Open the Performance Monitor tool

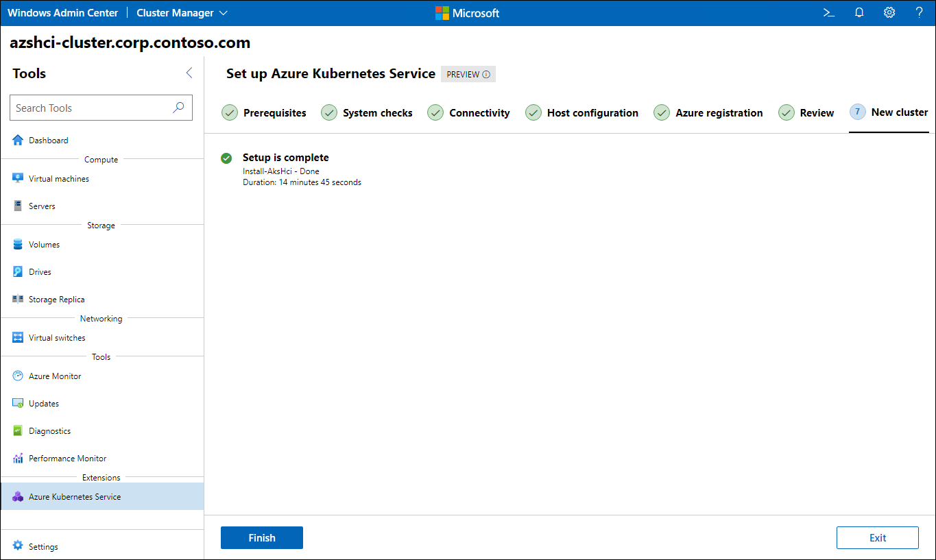click(67, 458)
